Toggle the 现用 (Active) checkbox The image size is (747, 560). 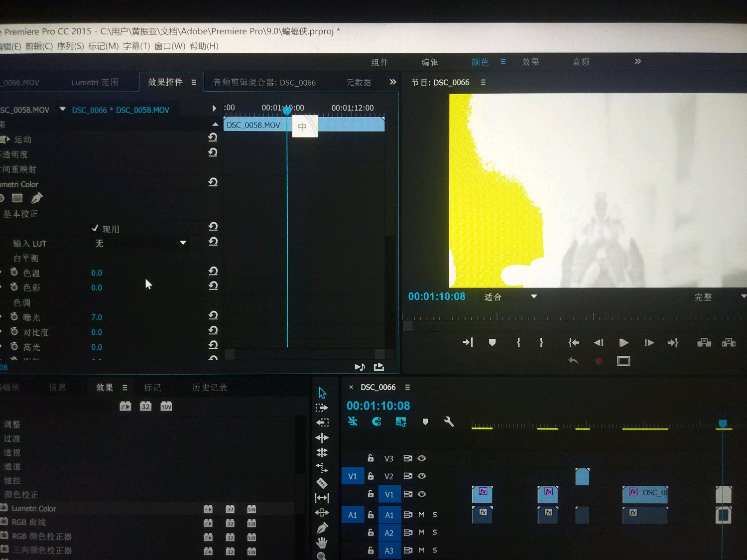[95, 228]
